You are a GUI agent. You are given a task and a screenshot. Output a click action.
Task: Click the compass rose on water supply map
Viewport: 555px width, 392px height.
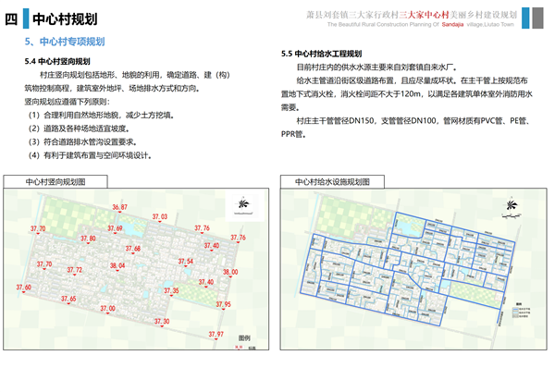(509, 206)
